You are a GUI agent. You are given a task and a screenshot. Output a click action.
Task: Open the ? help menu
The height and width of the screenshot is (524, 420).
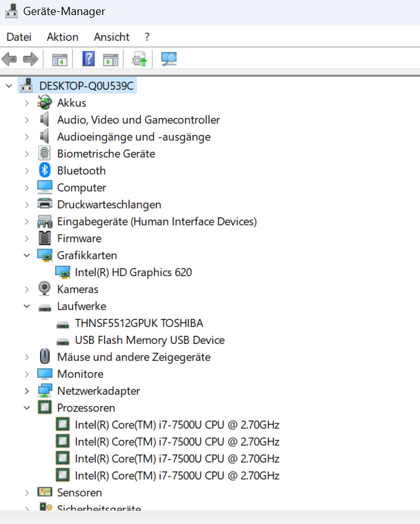(147, 37)
